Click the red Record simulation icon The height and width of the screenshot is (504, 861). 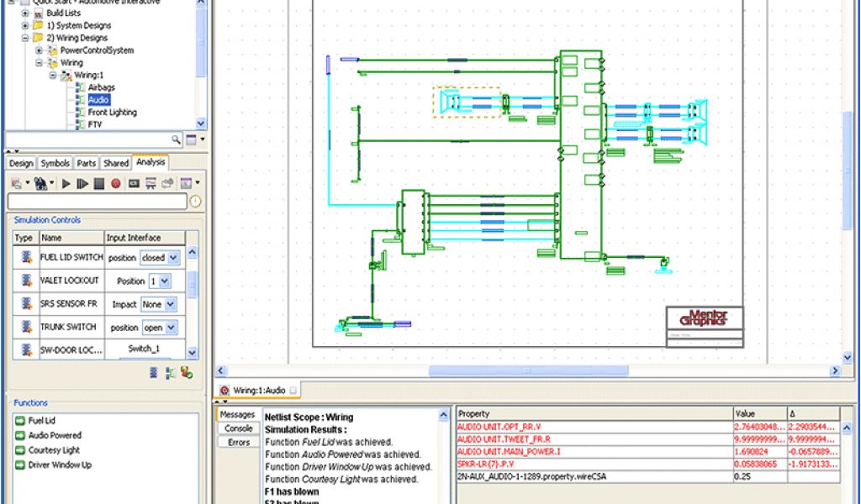[115, 183]
